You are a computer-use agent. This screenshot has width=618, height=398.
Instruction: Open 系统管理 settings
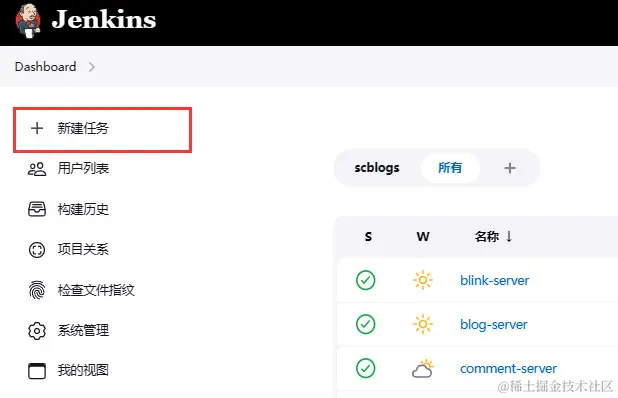tap(83, 330)
